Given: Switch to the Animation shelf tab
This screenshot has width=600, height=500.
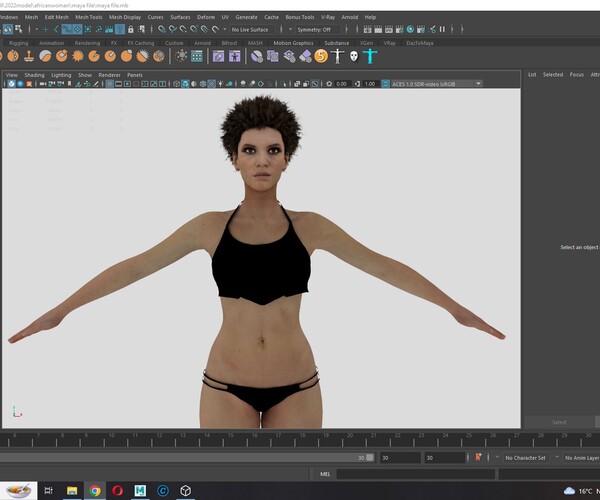Looking at the screenshot, I should [x=51, y=43].
